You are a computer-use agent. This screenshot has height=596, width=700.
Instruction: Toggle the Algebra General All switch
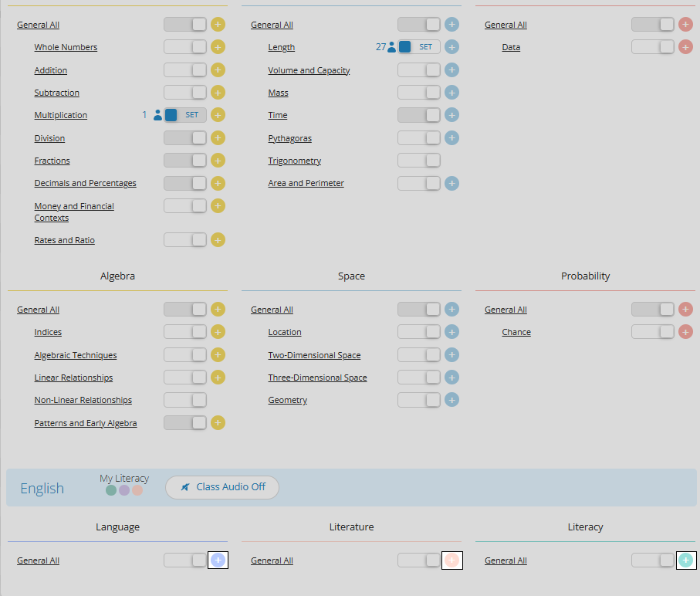(x=185, y=310)
